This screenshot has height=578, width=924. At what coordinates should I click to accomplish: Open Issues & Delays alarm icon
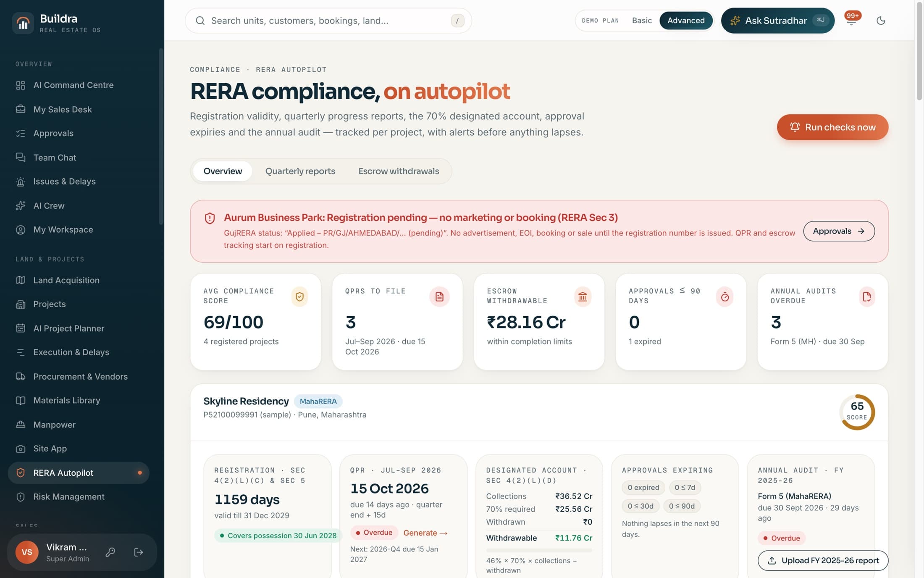click(x=20, y=182)
